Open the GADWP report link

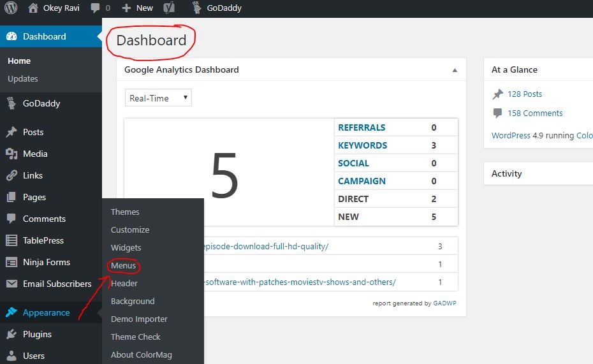pos(445,303)
